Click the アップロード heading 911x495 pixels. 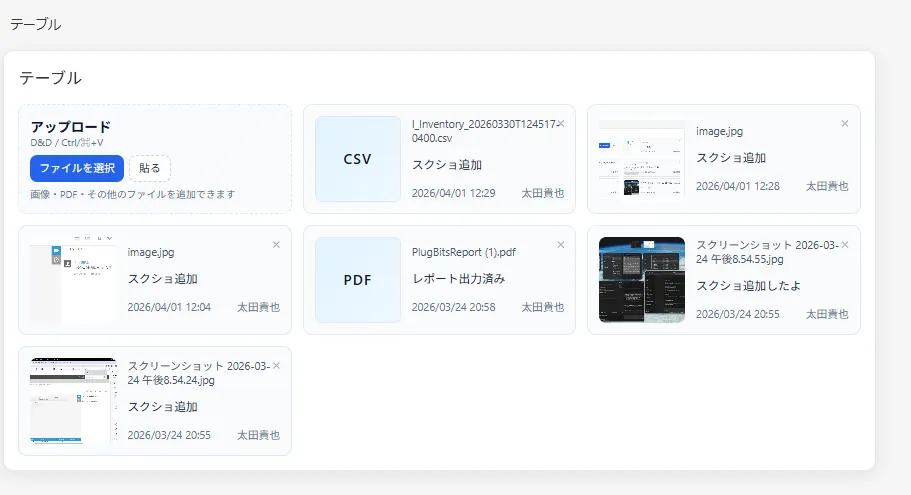[x=70, y=127]
